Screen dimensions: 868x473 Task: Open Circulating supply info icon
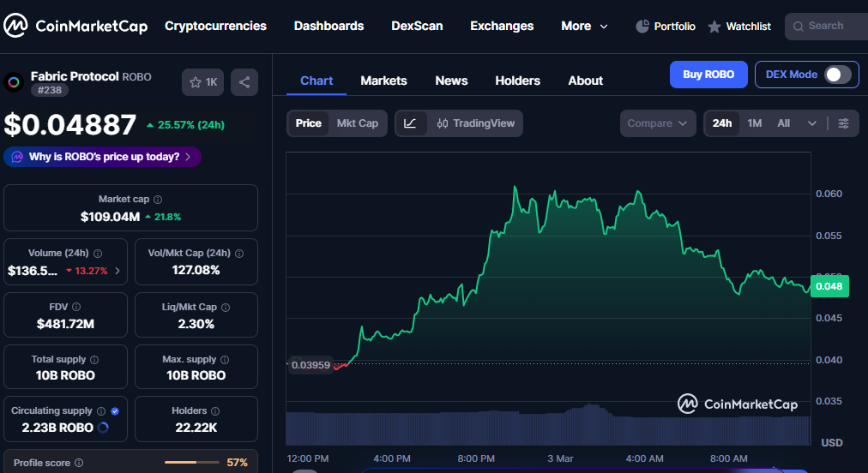[x=101, y=411]
